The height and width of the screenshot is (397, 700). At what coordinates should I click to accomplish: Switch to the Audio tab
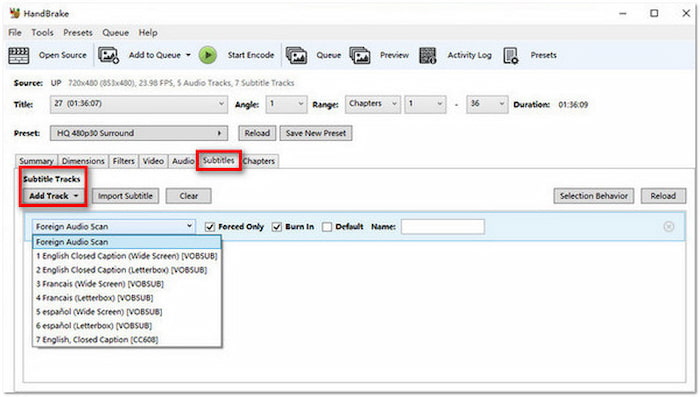[183, 161]
